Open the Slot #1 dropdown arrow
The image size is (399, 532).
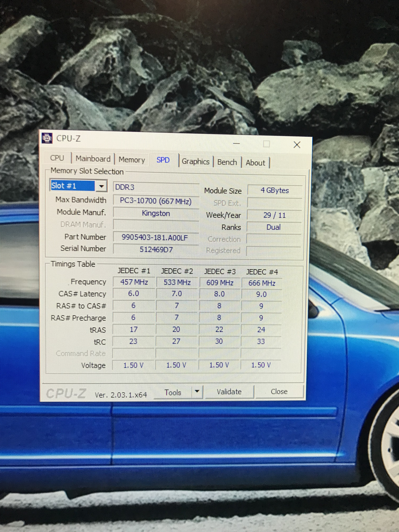[101, 186]
